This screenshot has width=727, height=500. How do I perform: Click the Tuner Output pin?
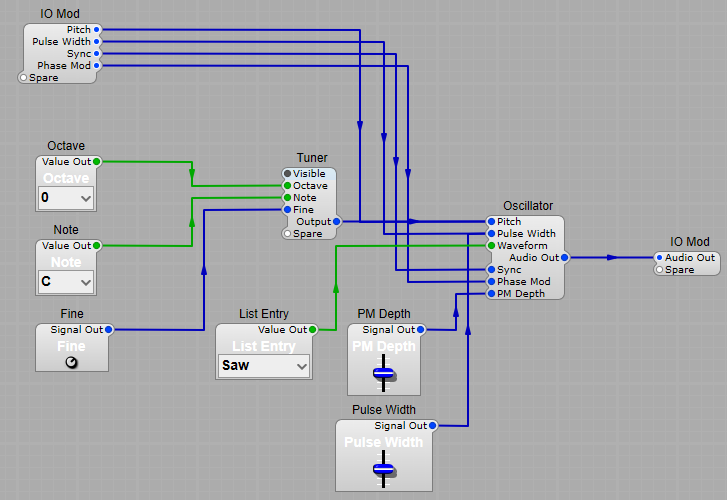tap(337, 222)
